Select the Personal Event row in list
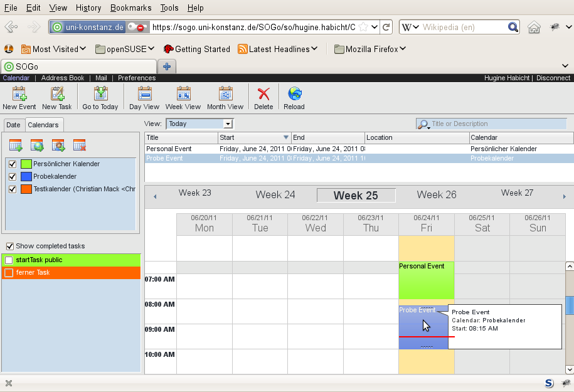Image resolution: width=574 pixels, height=392 pixels. pyautogui.click(x=359, y=149)
